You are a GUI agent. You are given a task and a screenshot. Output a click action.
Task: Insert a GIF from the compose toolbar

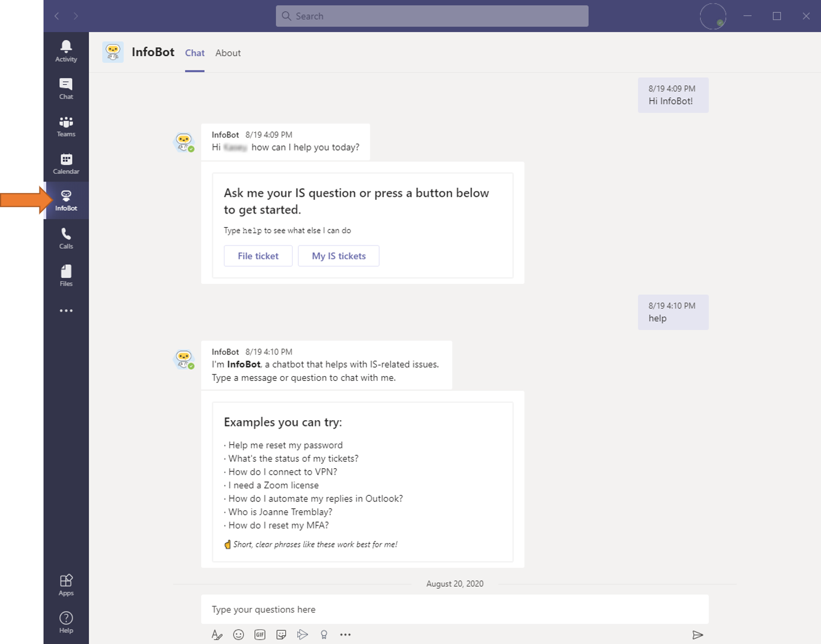(x=260, y=635)
